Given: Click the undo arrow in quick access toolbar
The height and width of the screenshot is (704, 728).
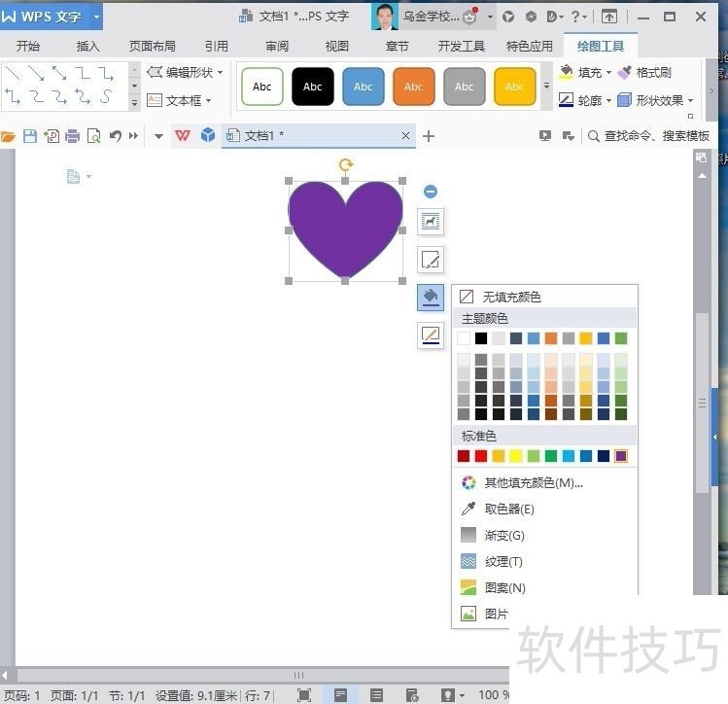Looking at the screenshot, I should (x=116, y=136).
